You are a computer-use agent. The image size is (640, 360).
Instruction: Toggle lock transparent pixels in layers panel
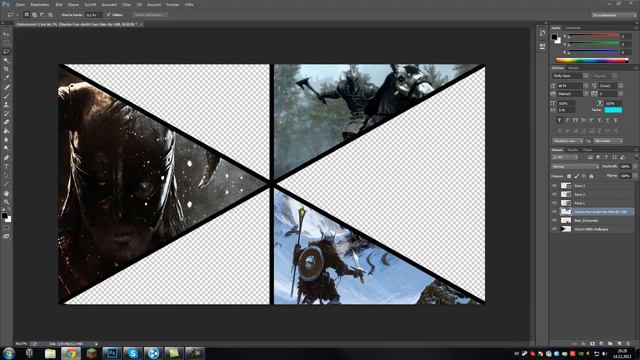(569, 176)
